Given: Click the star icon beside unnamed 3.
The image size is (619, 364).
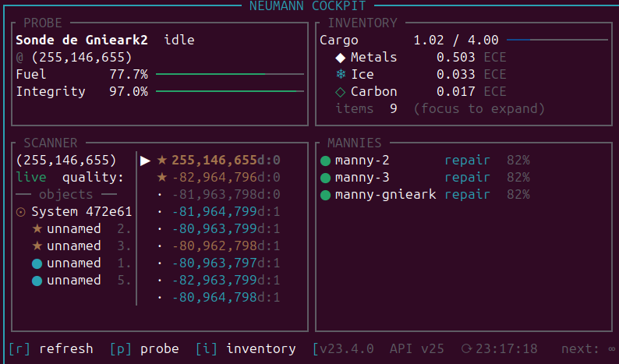Looking at the screenshot, I should click(37, 246).
